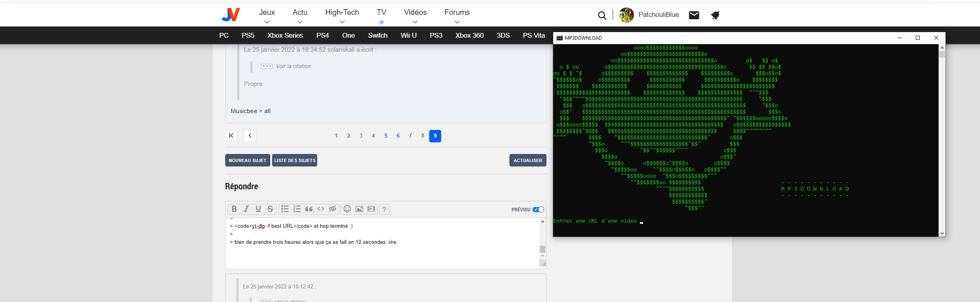Image resolution: width=980 pixels, height=302 pixels.
Task: Select PS Vita platform tab
Action: [x=534, y=35]
